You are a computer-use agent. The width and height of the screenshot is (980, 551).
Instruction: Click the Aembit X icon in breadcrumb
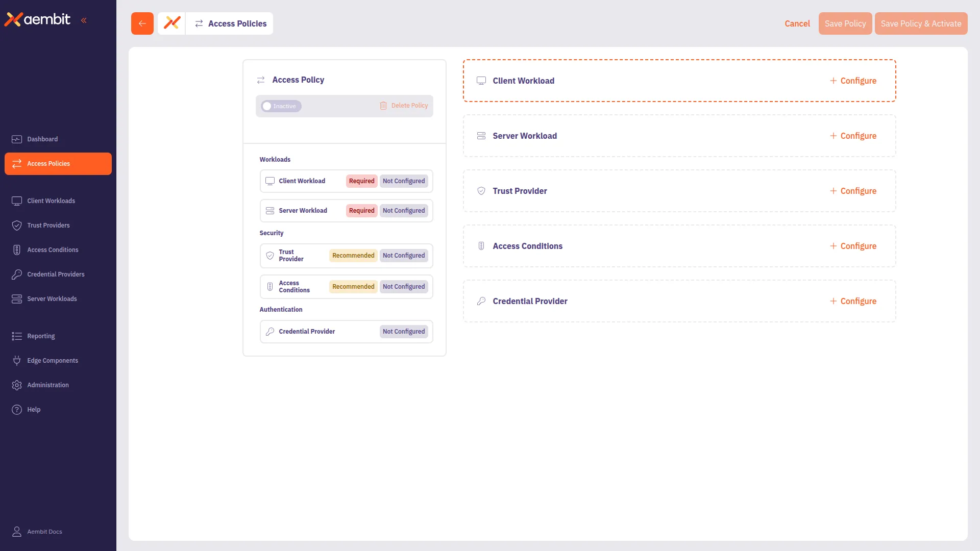172,23
